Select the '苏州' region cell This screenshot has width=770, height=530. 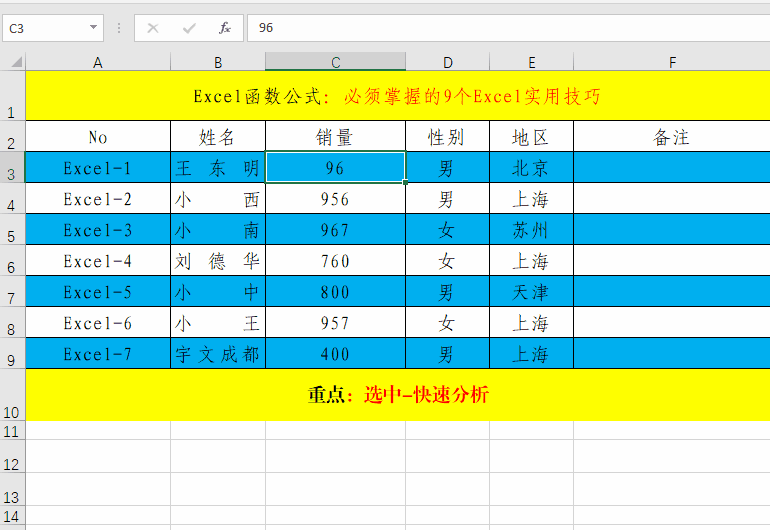click(531, 229)
